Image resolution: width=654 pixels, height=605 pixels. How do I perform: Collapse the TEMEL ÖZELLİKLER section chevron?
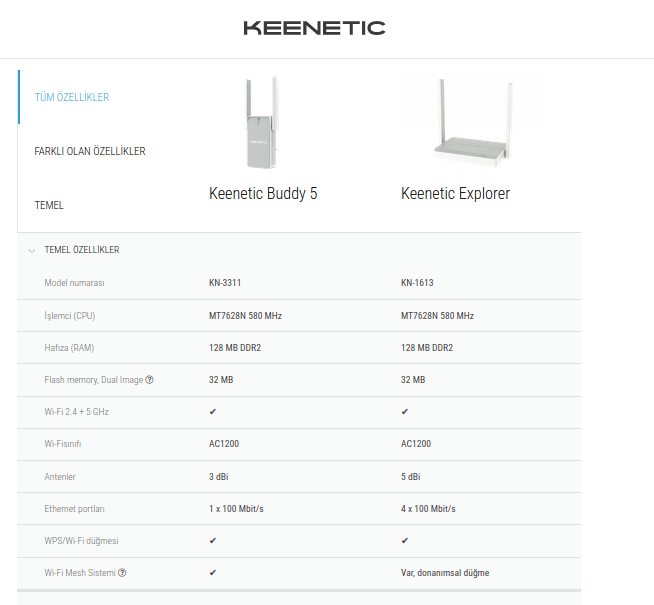[32, 250]
